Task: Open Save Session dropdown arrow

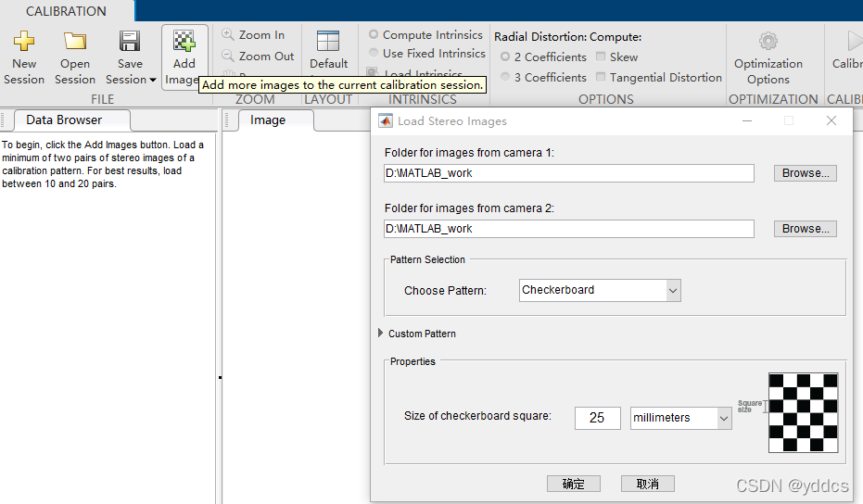Action: click(152, 80)
